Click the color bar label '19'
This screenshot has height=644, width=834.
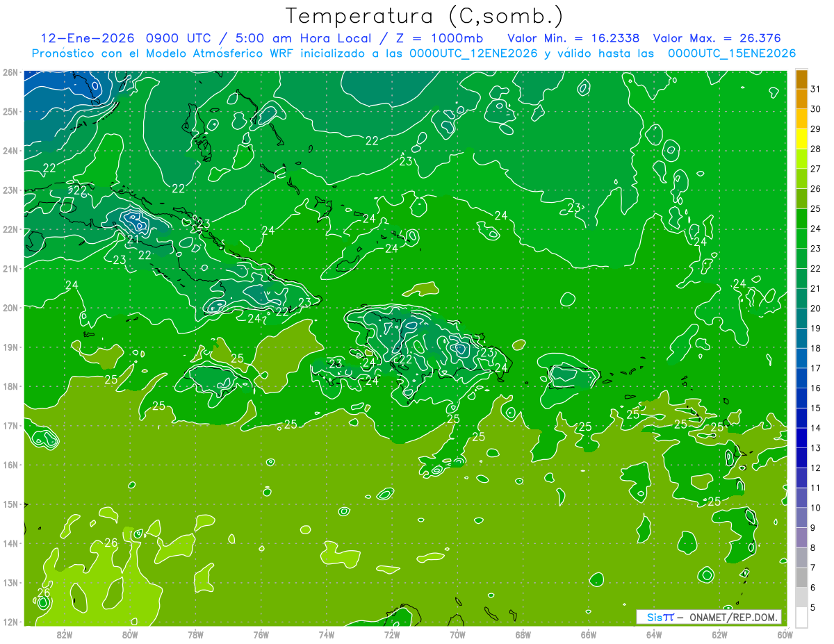pos(815,328)
